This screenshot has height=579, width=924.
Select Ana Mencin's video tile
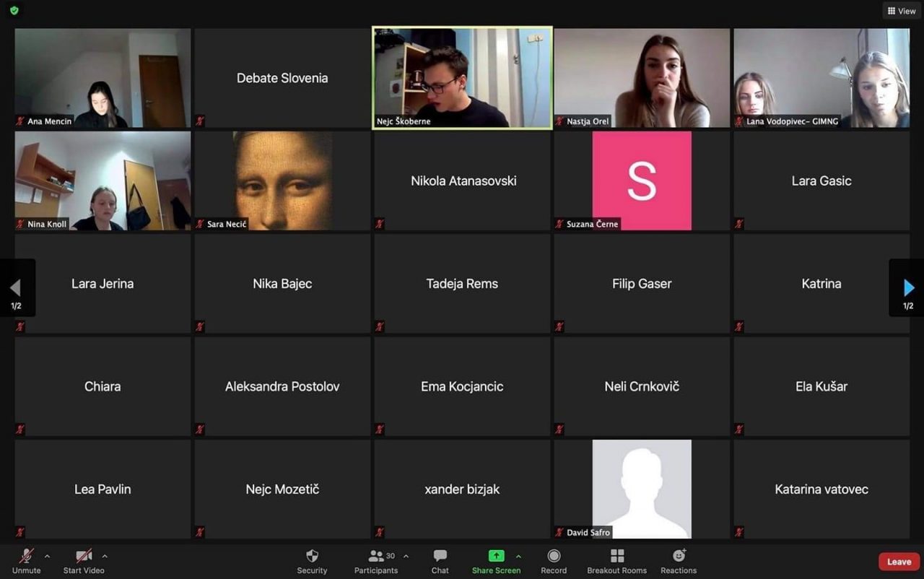click(103, 78)
